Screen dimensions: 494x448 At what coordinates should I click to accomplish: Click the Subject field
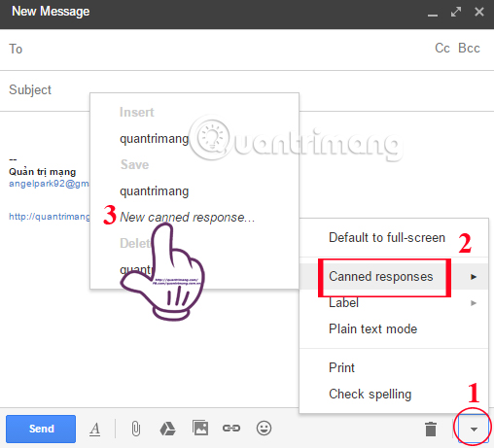(247, 90)
